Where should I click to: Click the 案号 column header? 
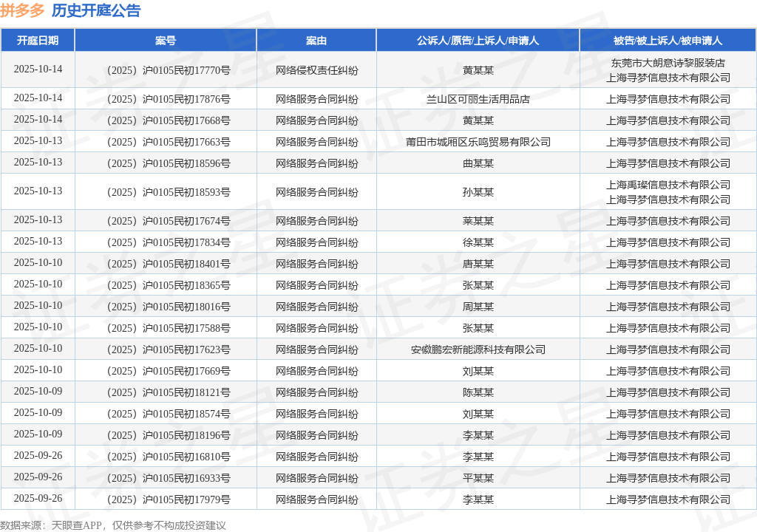(166, 41)
